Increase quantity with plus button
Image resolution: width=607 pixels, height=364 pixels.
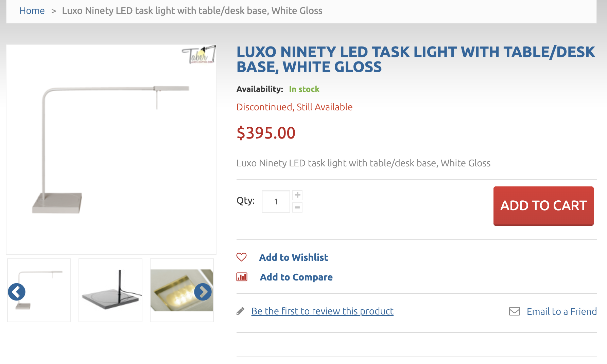click(x=297, y=195)
